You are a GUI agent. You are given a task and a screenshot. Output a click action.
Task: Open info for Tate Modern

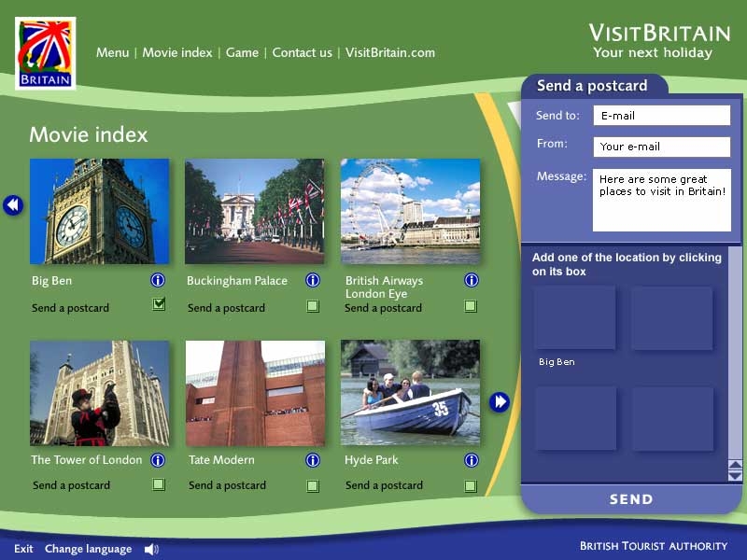pyautogui.click(x=313, y=460)
